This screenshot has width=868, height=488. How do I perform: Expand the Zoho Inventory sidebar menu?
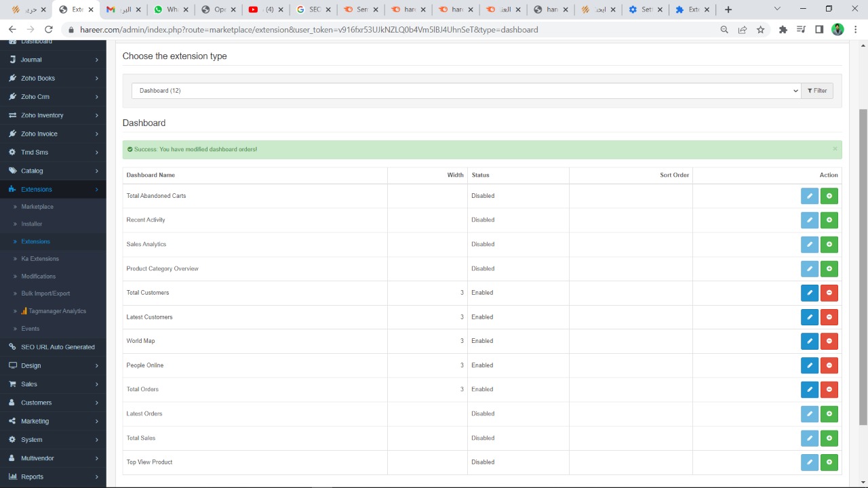(x=53, y=115)
